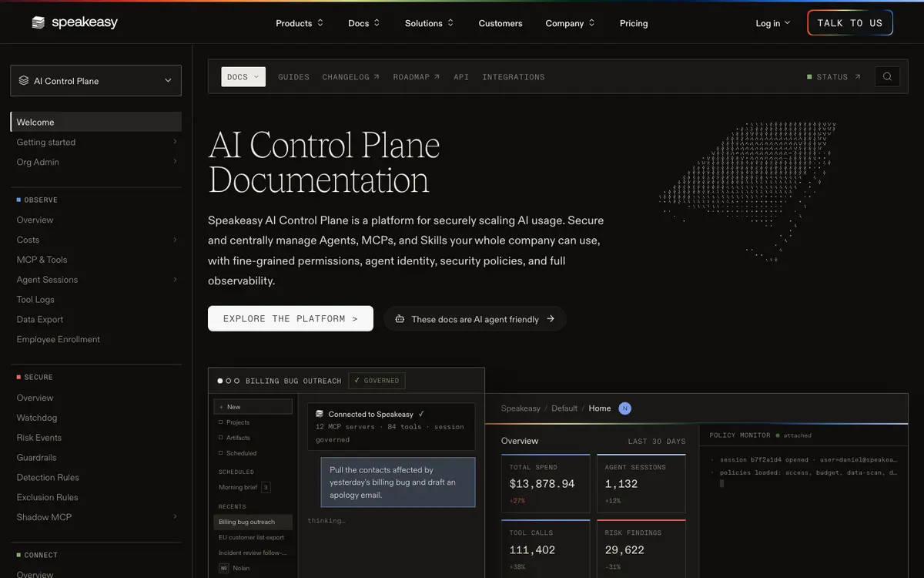Image resolution: width=924 pixels, height=578 pixels.
Task: Click the TALK TO US button
Action: coord(850,23)
